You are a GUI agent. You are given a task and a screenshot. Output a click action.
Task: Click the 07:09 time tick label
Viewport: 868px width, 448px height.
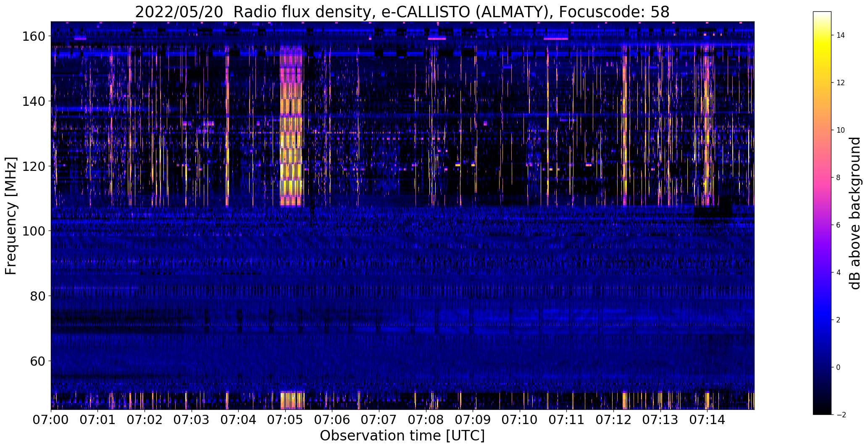coord(473,419)
